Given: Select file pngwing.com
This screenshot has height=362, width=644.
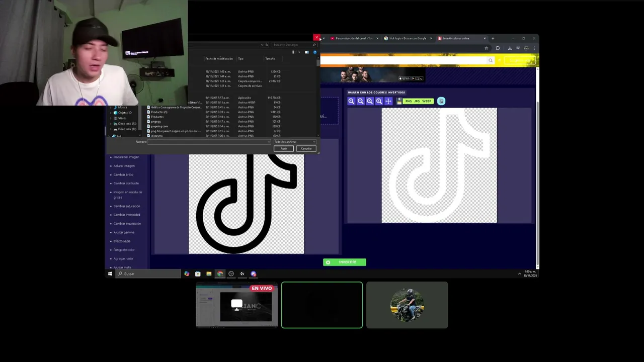Looking at the screenshot, I should (159, 126).
